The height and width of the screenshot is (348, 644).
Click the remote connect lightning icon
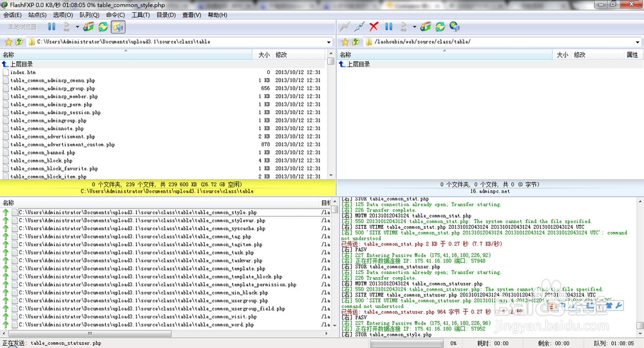(x=345, y=26)
